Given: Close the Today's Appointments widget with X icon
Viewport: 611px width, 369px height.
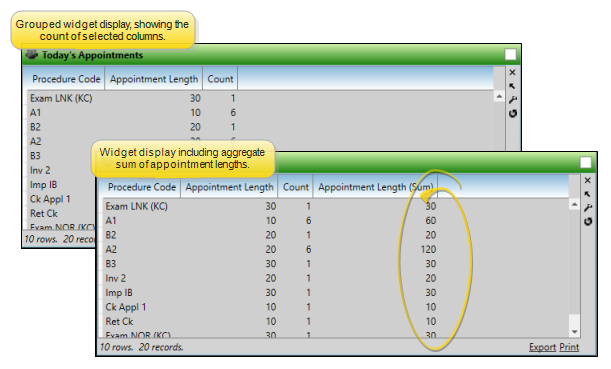Looking at the screenshot, I should coord(512,72).
